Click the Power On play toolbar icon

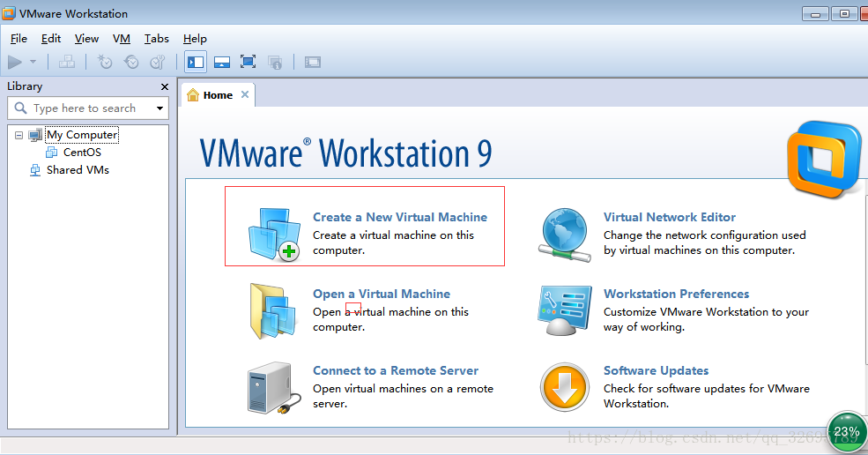coord(15,62)
